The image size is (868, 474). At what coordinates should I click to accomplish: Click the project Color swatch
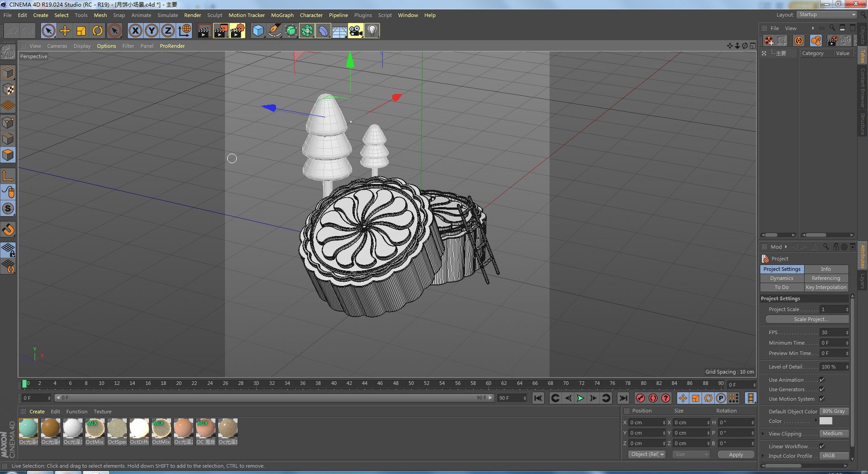coord(826,421)
